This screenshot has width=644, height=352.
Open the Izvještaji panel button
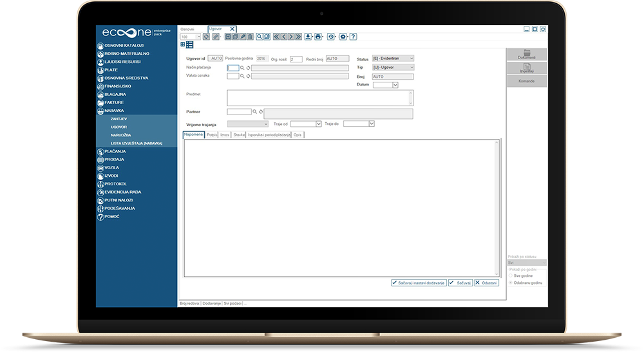click(x=527, y=68)
